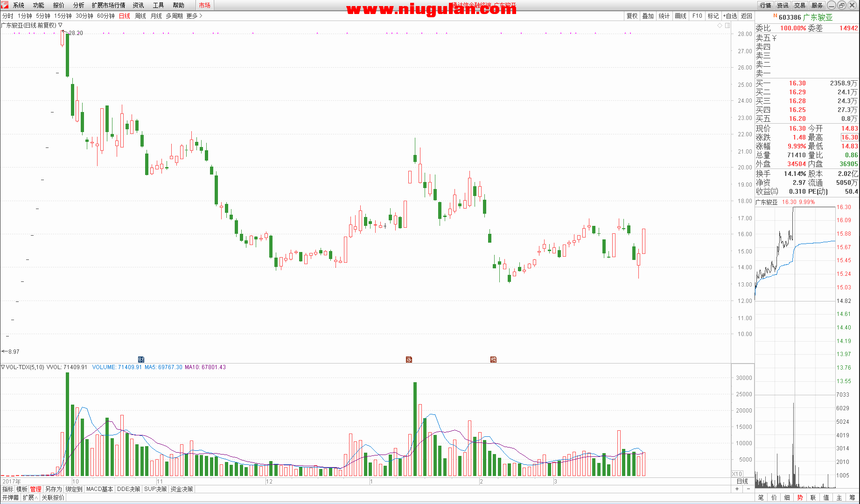
Task: Click the 服务 button at top-right
Action: click(x=817, y=5)
